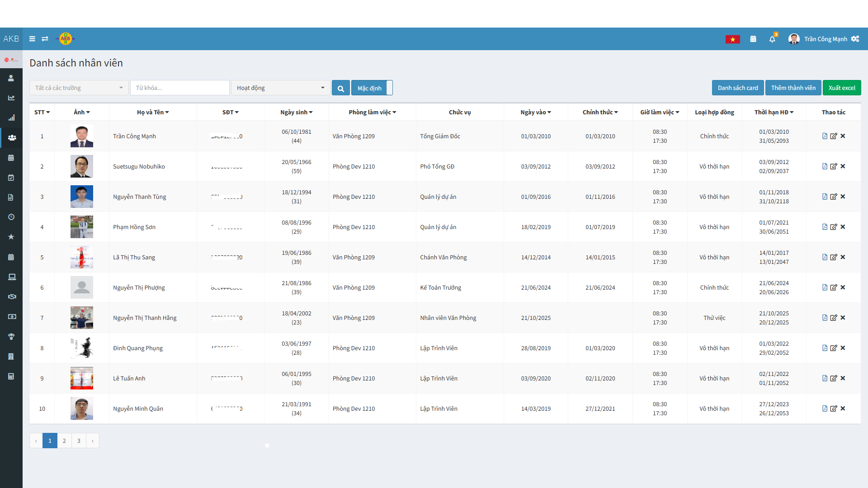The height and width of the screenshot is (488, 868).
Task: Click Phạm Hồng Sơn's photo thumbnail
Action: click(82, 227)
